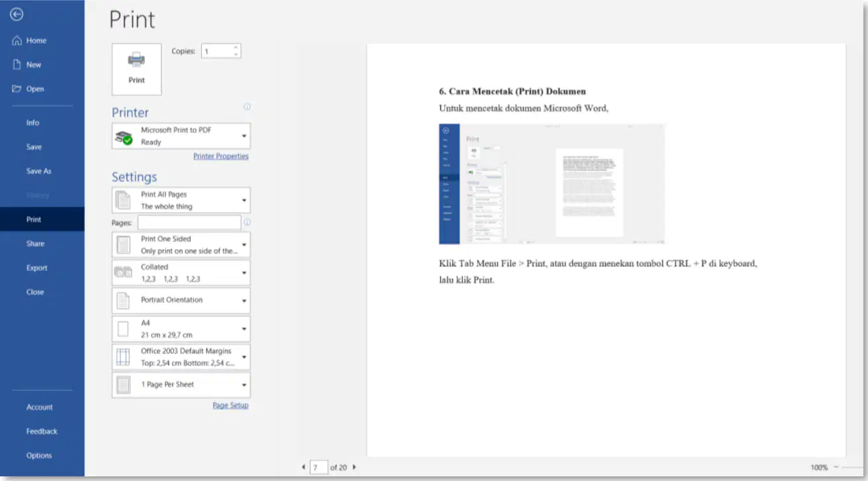
Task: Click the Copies number field
Action: tap(217, 51)
